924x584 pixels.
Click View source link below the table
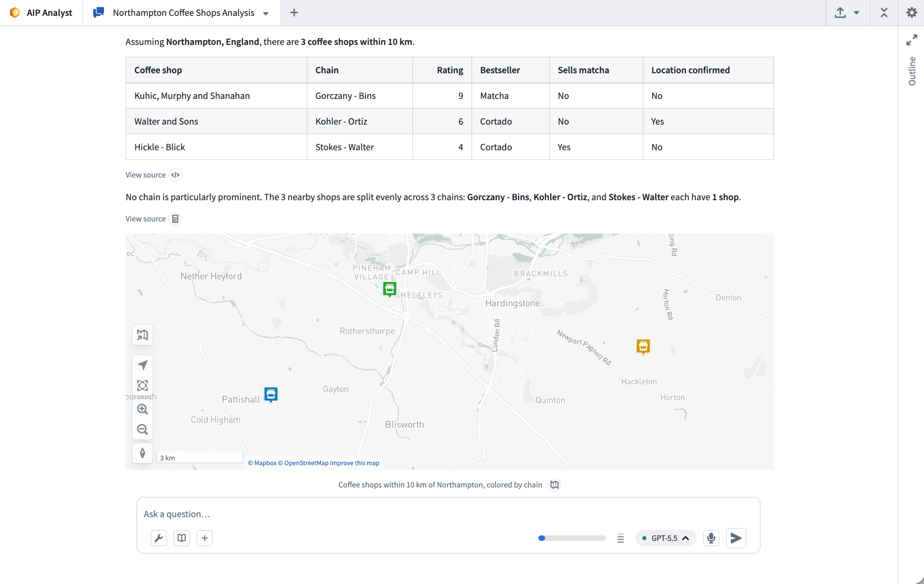(145, 175)
